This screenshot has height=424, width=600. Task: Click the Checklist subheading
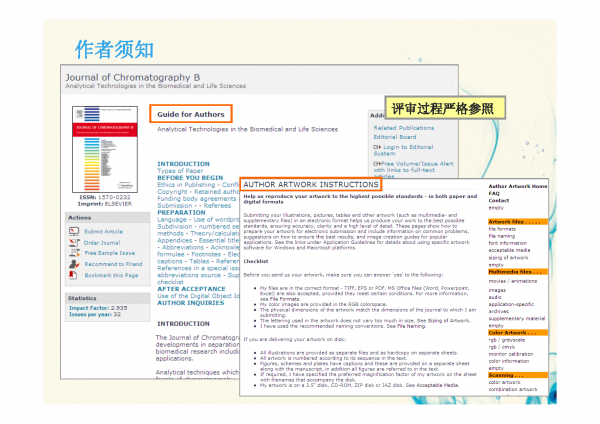[256, 261]
